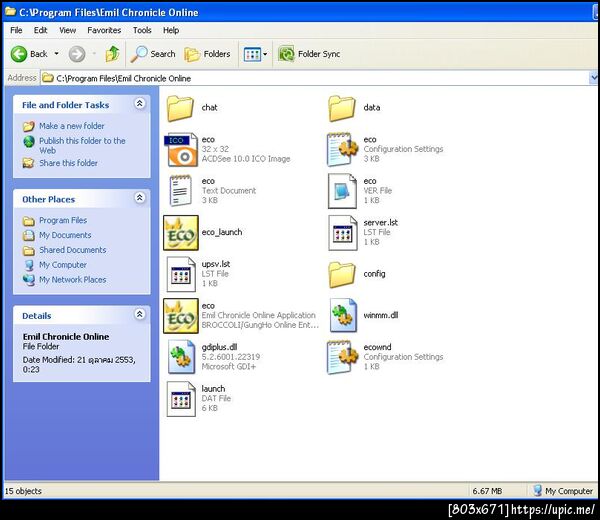The image size is (600, 520).
Task: Select the launch DAT File icon
Action: click(181, 399)
